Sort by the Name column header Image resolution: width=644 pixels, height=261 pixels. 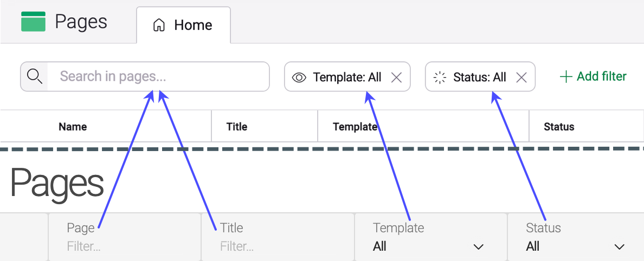(73, 127)
